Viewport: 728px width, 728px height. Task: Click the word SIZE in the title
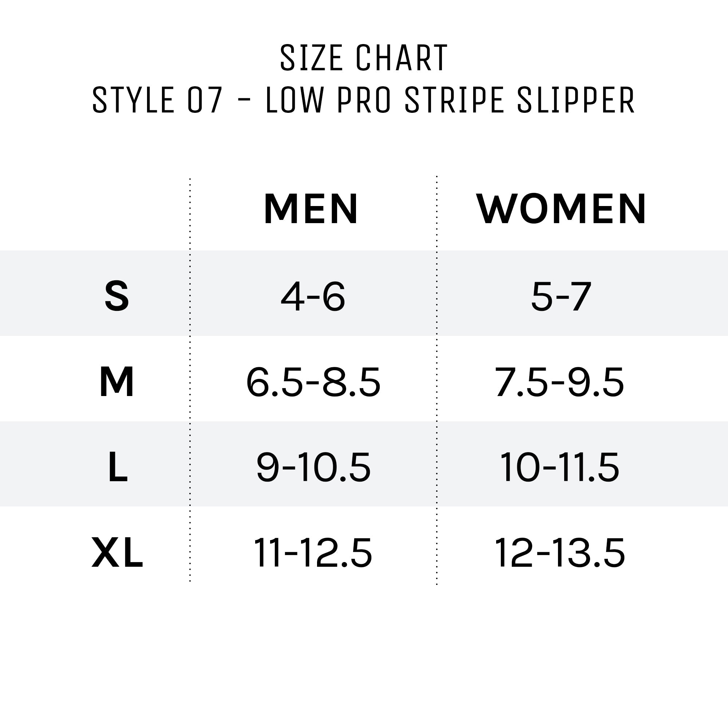[311, 58]
